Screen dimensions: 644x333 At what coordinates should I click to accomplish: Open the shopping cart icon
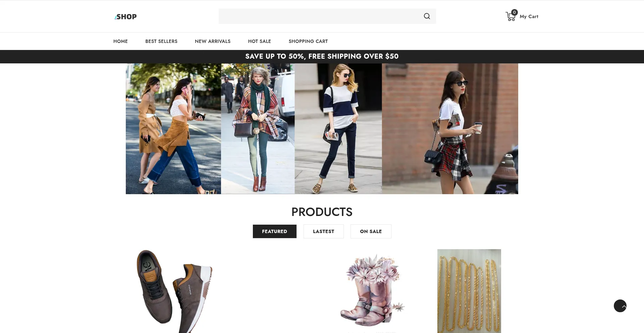click(510, 17)
